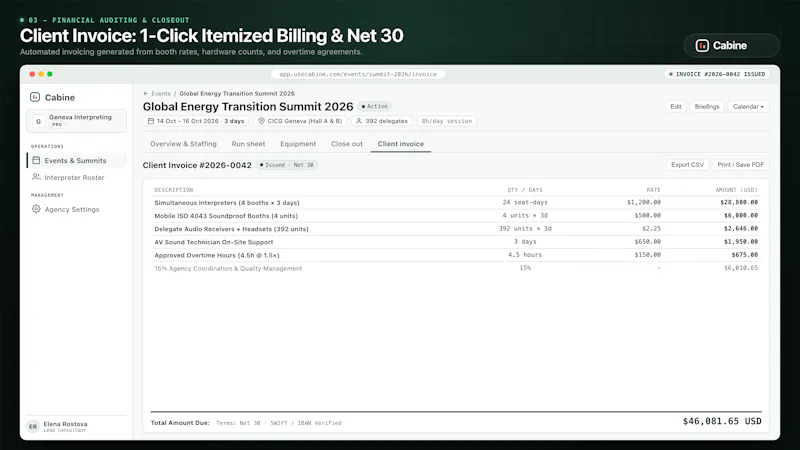Viewport: 800px width, 450px height.
Task: Click Mobile ISO 4043 Soundproof Booths row
Action: (456, 216)
